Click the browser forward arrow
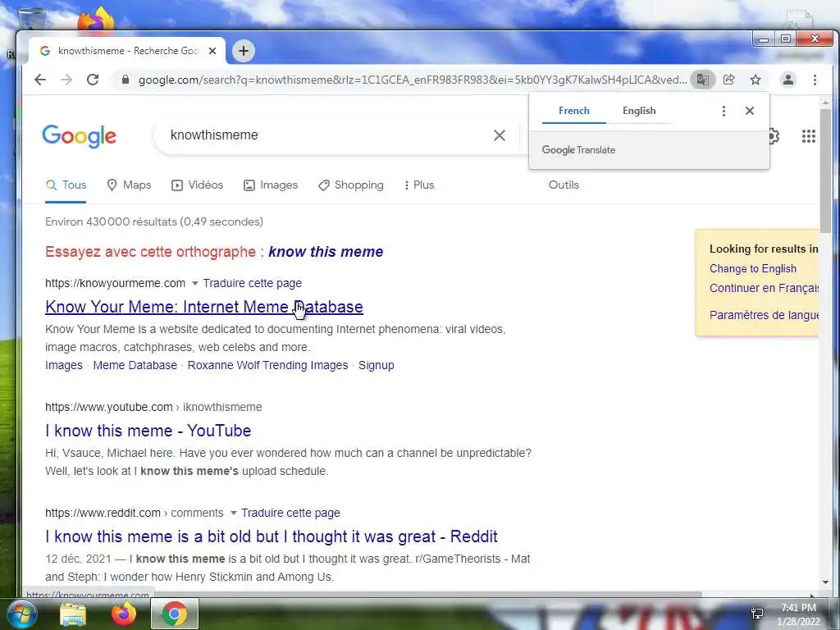The height and width of the screenshot is (630, 840). tap(66, 80)
